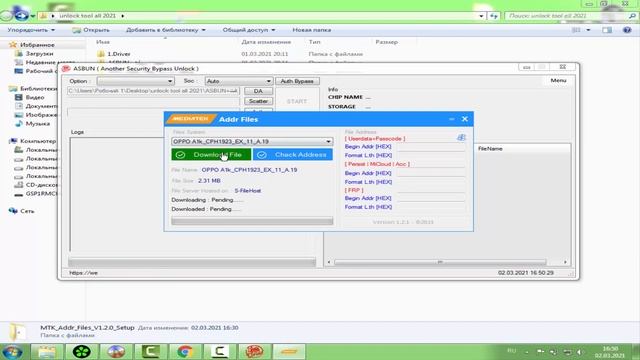Select Библиотеки in the navigation pane
Viewport: 640px width, 360px height.
pos(38,89)
